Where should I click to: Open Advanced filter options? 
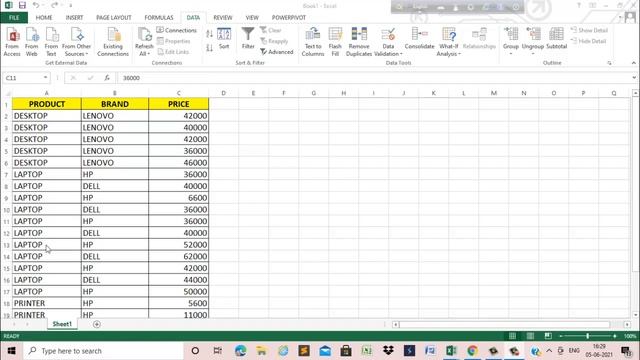(x=277, y=52)
